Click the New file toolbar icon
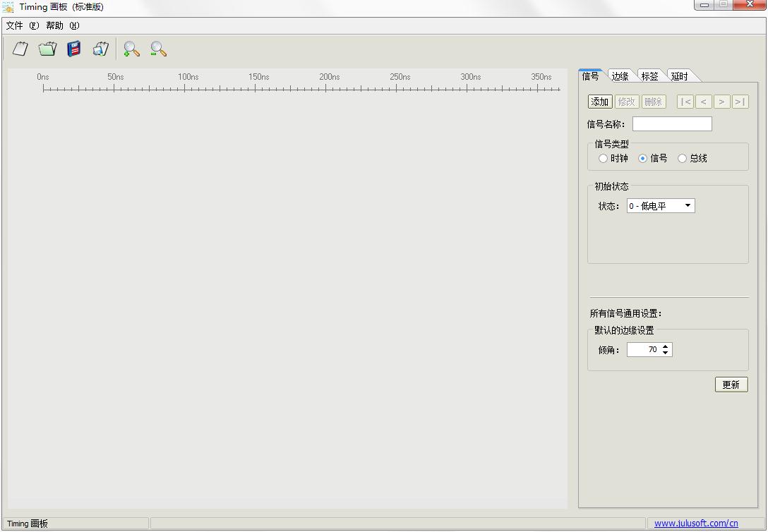The width and height of the screenshot is (768, 532). tap(20, 49)
